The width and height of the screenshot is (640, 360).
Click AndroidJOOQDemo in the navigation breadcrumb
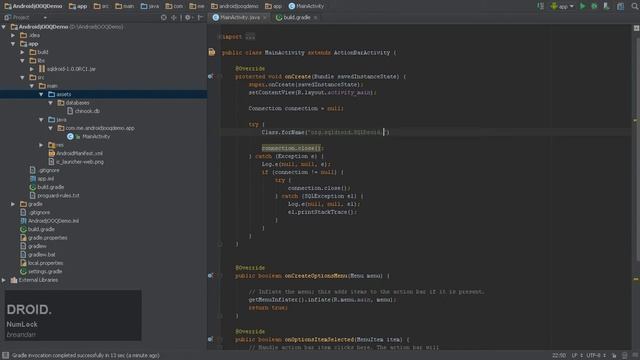(x=33, y=6)
